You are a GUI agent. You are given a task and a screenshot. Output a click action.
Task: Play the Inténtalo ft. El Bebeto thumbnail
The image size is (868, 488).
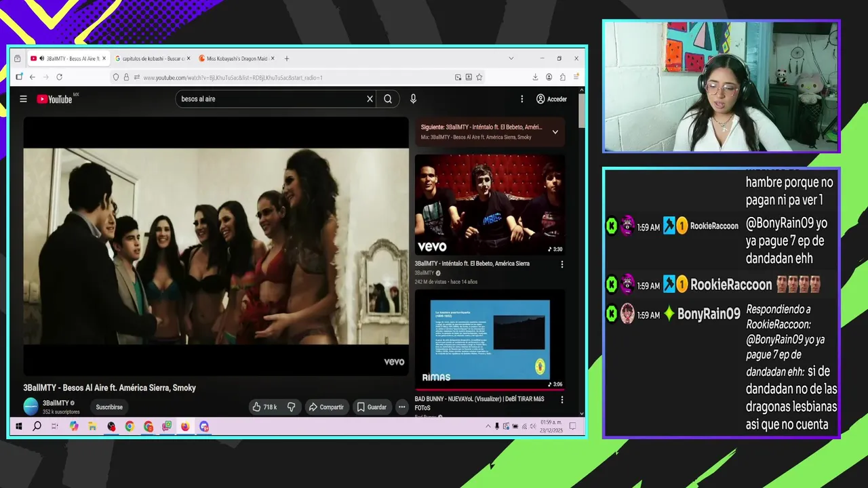click(490, 205)
